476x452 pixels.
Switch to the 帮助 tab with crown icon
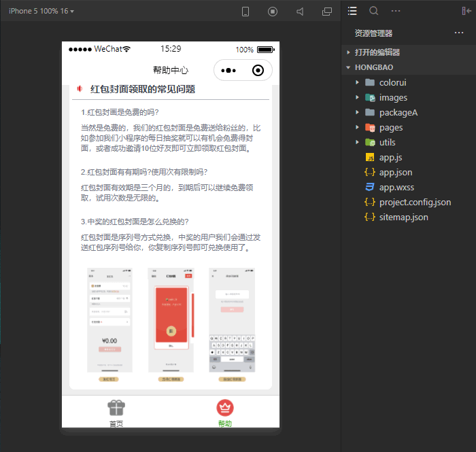(x=225, y=413)
